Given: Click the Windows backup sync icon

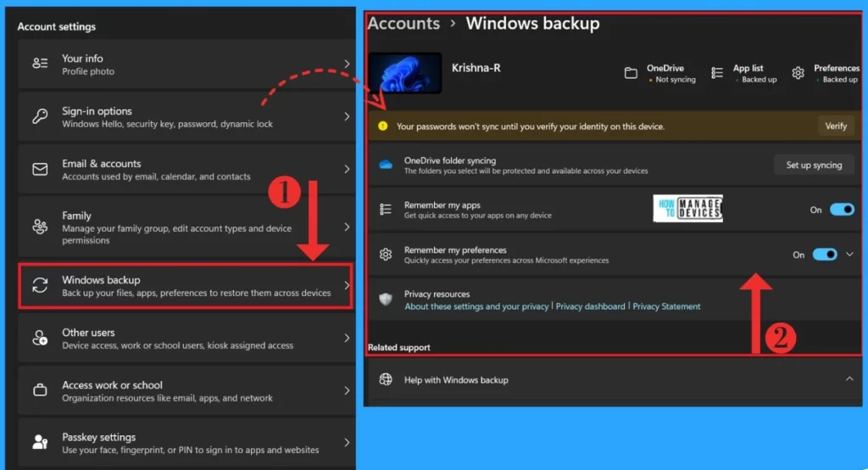Looking at the screenshot, I should pyautogui.click(x=40, y=285).
